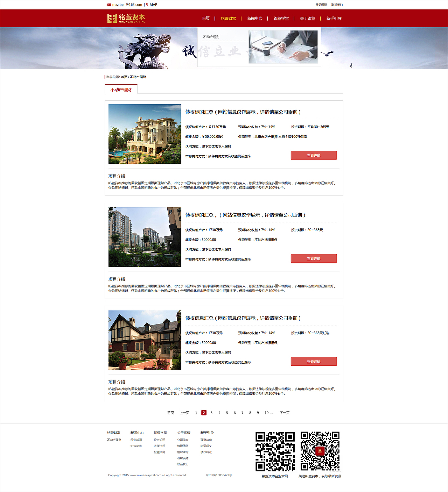The width and height of the screenshot is (448, 492).
Task: Click mxziben@163.com email address
Action: [127, 5]
